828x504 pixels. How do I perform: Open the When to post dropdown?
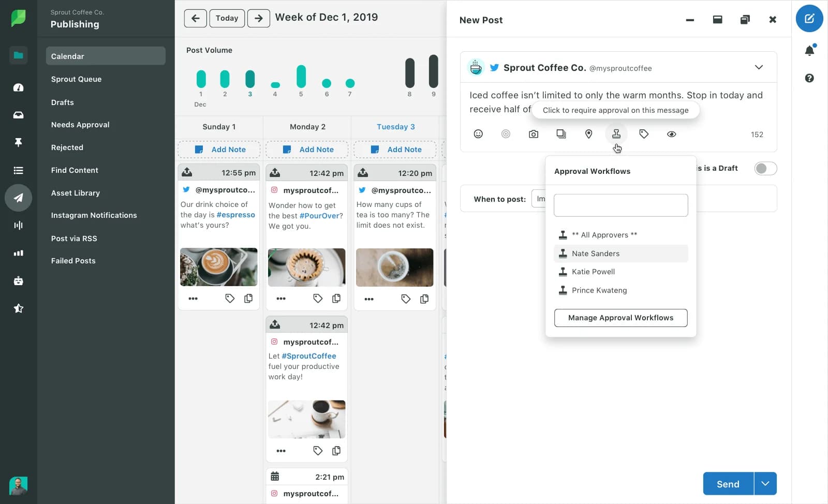(x=539, y=199)
